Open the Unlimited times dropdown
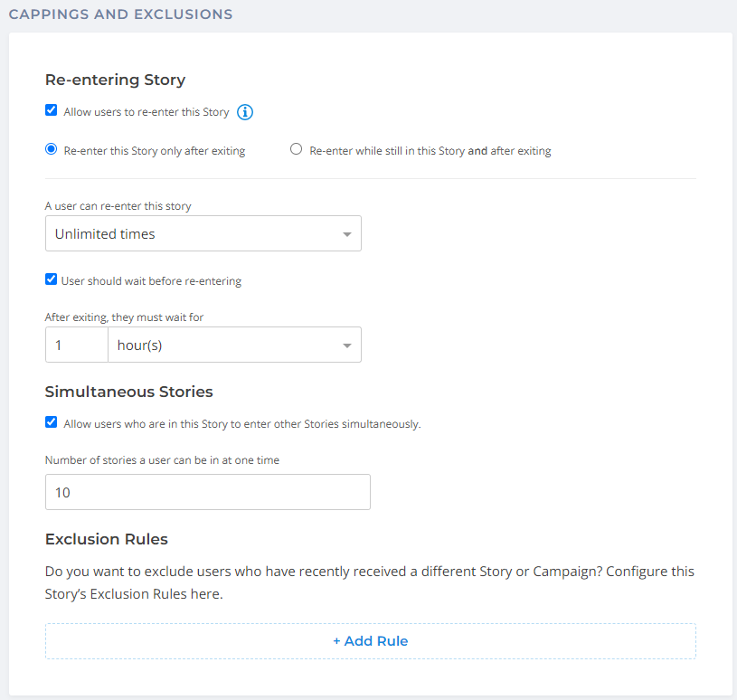The width and height of the screenshot is (737, 700). click(x=203, y=233)
